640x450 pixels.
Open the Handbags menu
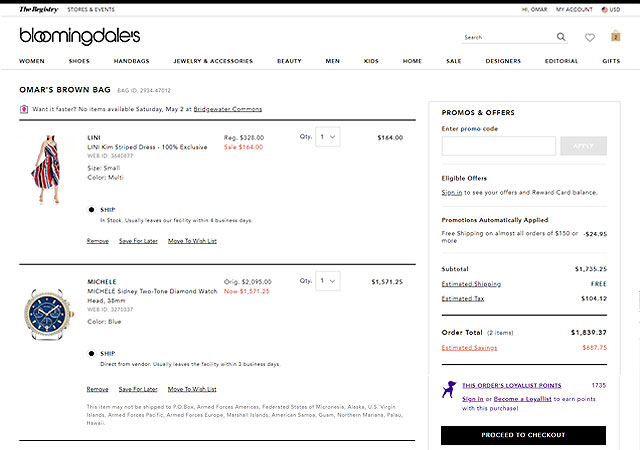131,61
